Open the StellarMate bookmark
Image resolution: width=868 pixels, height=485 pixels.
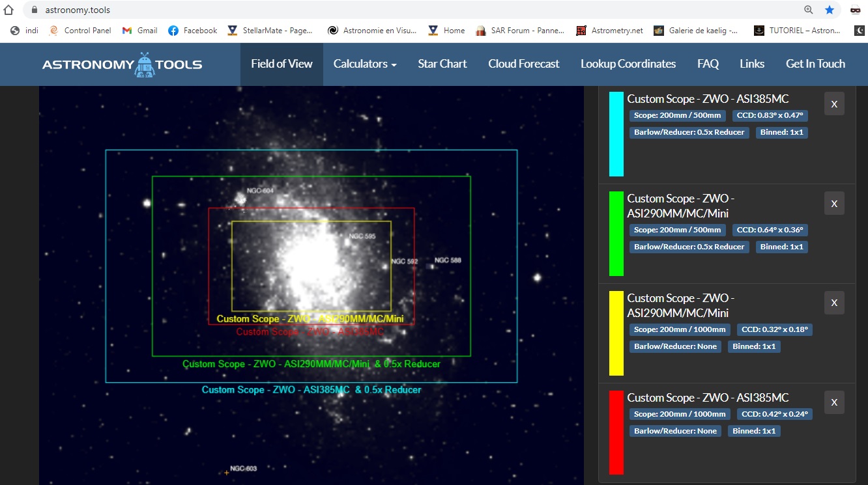click(270, 31)
